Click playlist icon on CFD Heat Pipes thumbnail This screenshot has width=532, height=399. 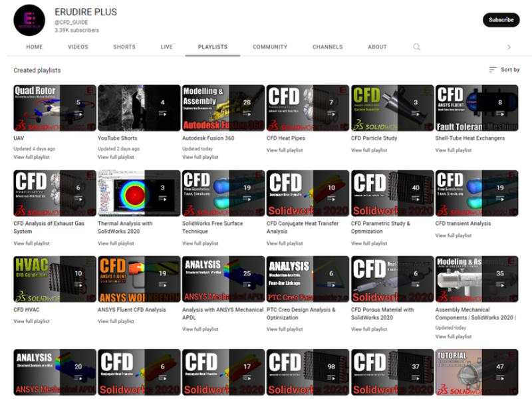(x=331, y=114)
